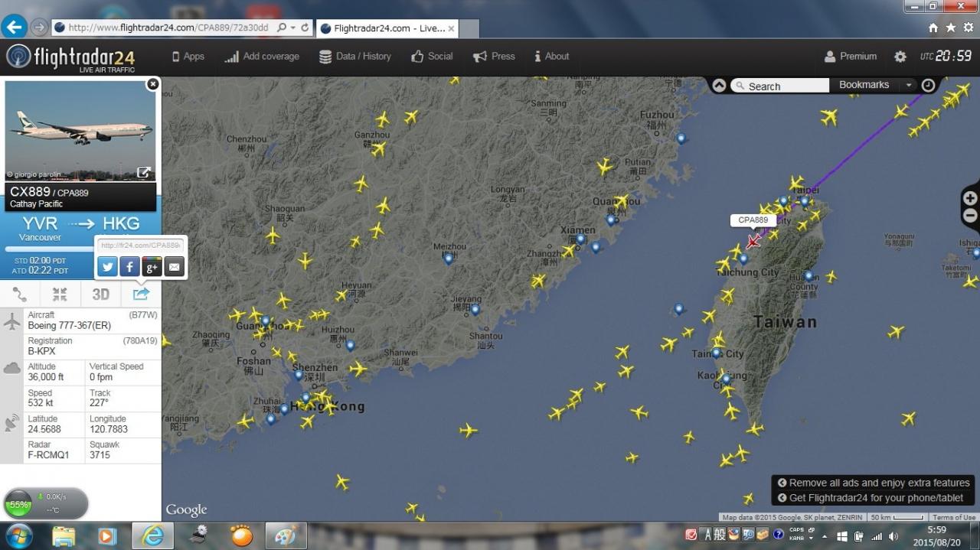The width and height of the screenshot is (980, 550).
Task: Share the flight on Google Plus
Action: pos(152,267)
